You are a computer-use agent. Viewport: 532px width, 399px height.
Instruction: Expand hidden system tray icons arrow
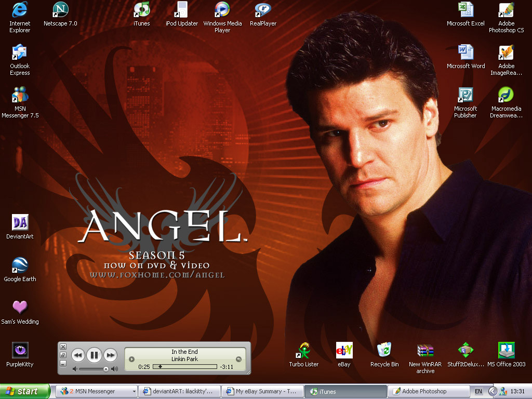(493, 391)
